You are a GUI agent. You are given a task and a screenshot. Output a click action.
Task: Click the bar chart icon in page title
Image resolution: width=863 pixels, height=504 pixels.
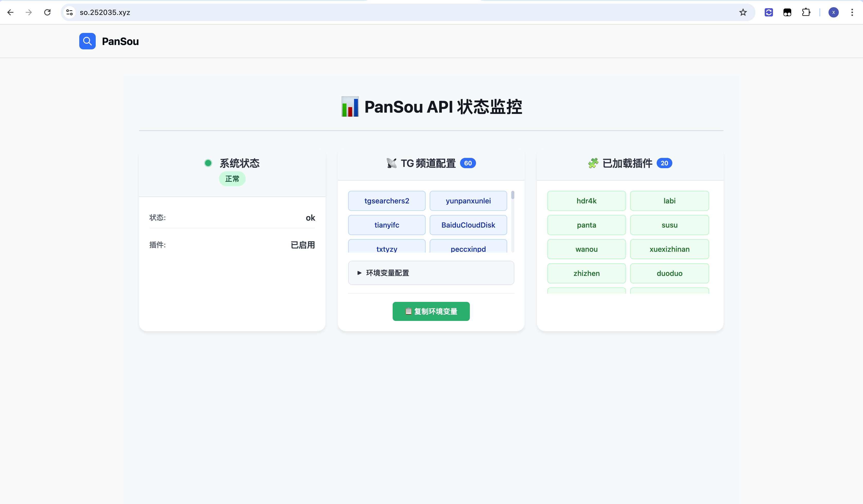tap(350, 106)
